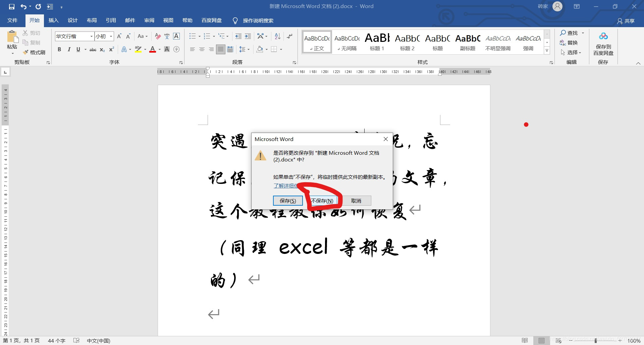Image resolution: width=644 pixels, height=345 pixels.
Task: Click the word count in status bar
Action: coord(56,341)
